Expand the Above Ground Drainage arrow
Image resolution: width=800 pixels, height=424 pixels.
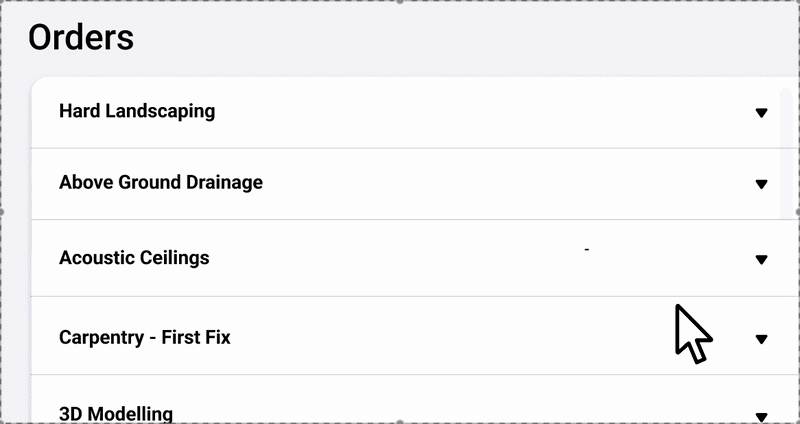click(761, 184)
